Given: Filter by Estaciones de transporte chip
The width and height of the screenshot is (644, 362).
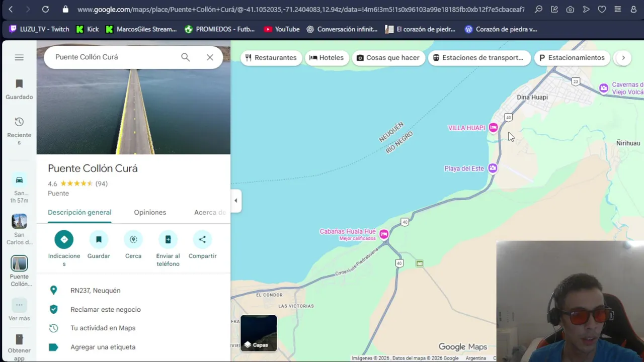Looking at the screenshot, I should (479, 58).
